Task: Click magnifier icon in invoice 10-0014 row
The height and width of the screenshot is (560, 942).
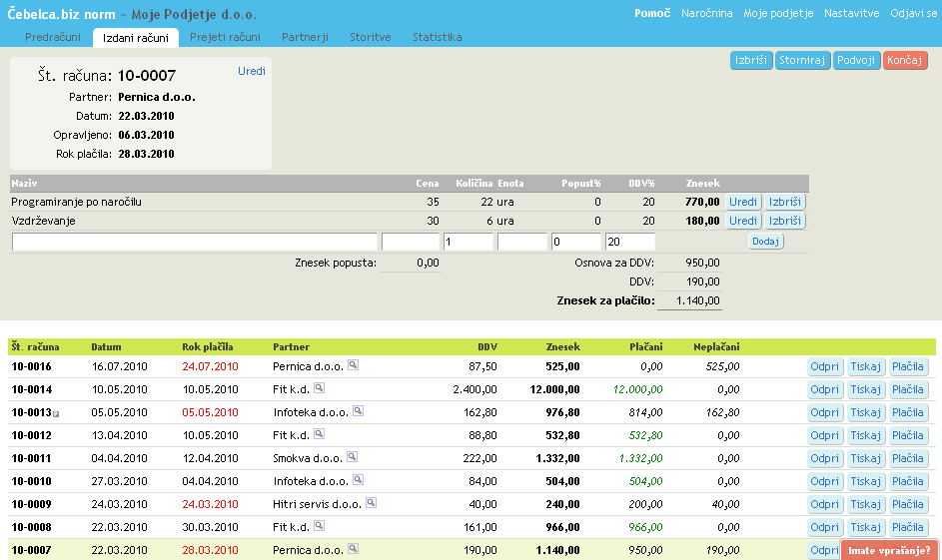Action: tap(319, 388)
